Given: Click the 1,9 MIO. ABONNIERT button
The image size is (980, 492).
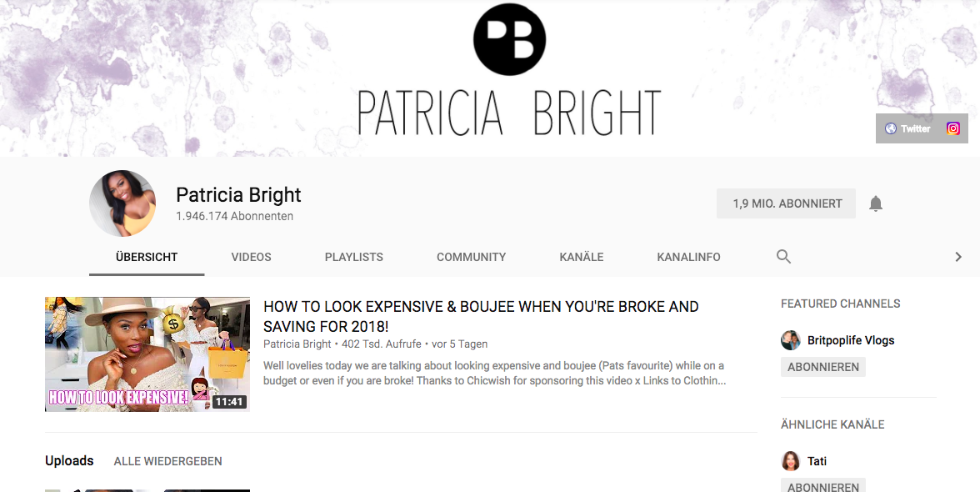Looking at the screenshot, I should (x=787, y=203).
